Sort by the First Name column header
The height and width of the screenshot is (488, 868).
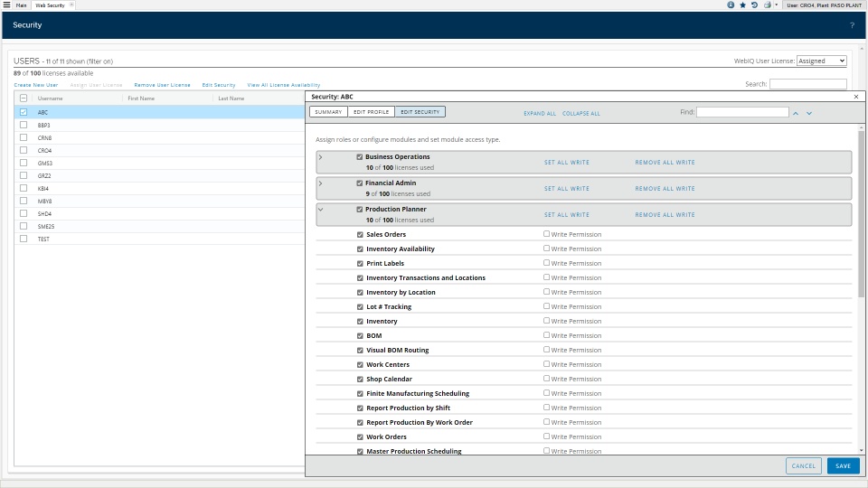[x=141, y=99]
